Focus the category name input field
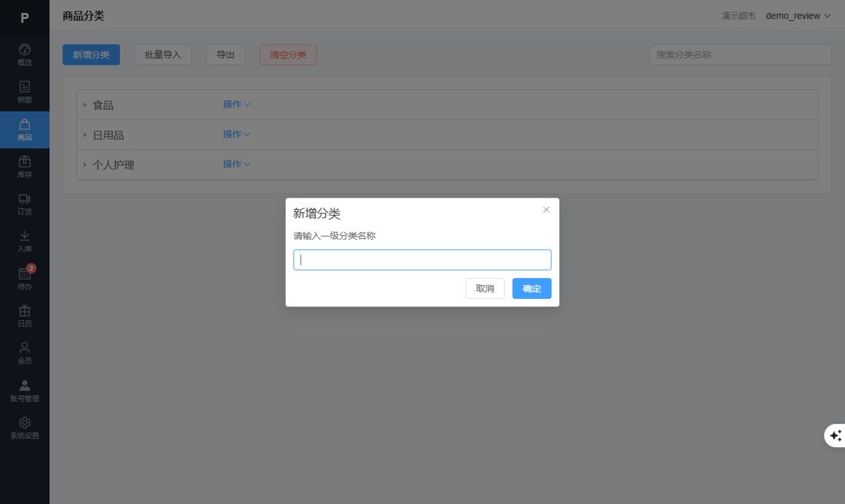This screenshot has width=845, height=504. [422, 260]
